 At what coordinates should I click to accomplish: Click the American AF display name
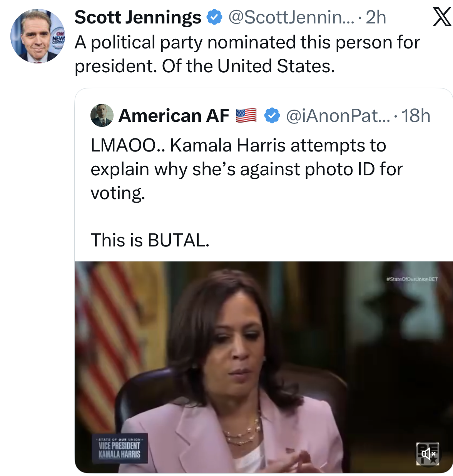tap(174, 115)
